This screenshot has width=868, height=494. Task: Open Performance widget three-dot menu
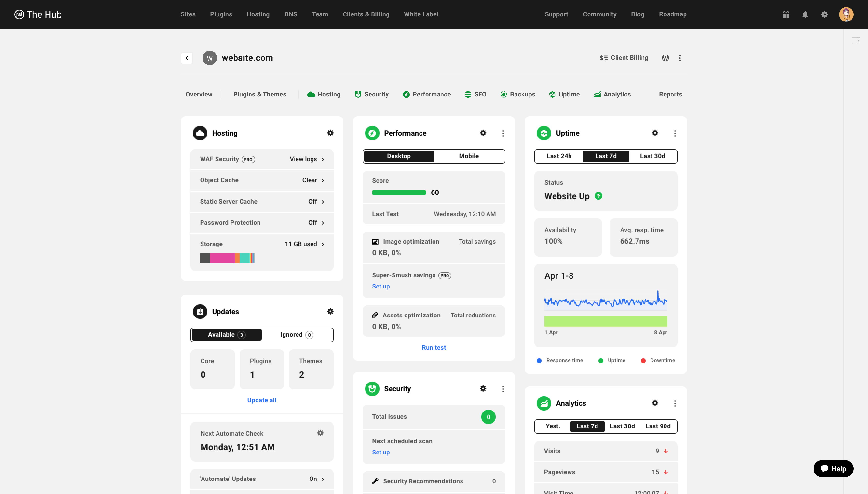[503, 133]
